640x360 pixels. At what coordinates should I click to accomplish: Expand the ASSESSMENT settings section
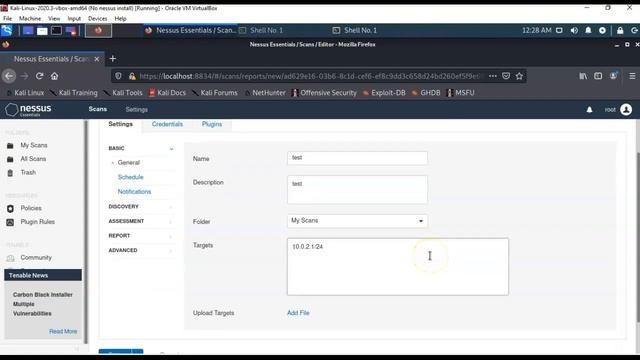(141, 221)
